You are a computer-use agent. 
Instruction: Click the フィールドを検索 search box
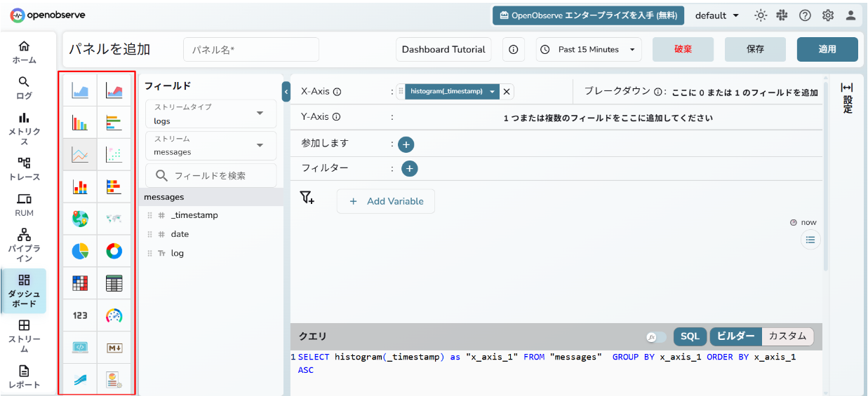point(211,175)
